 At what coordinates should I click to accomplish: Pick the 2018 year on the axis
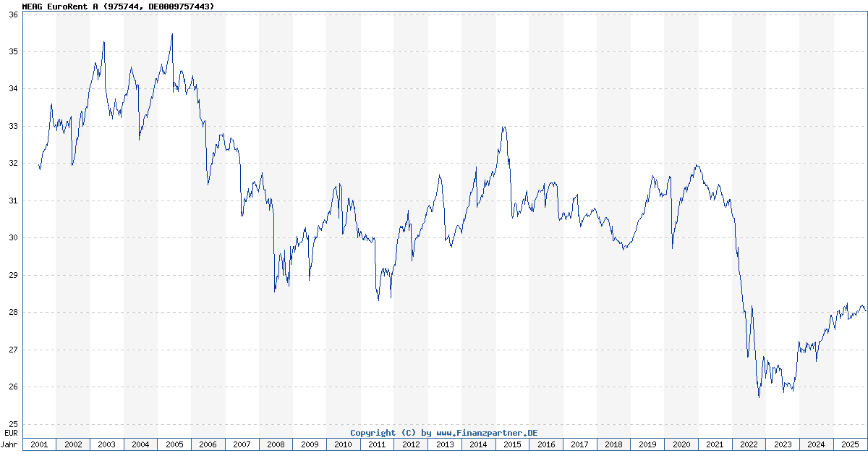click(613, 444)
